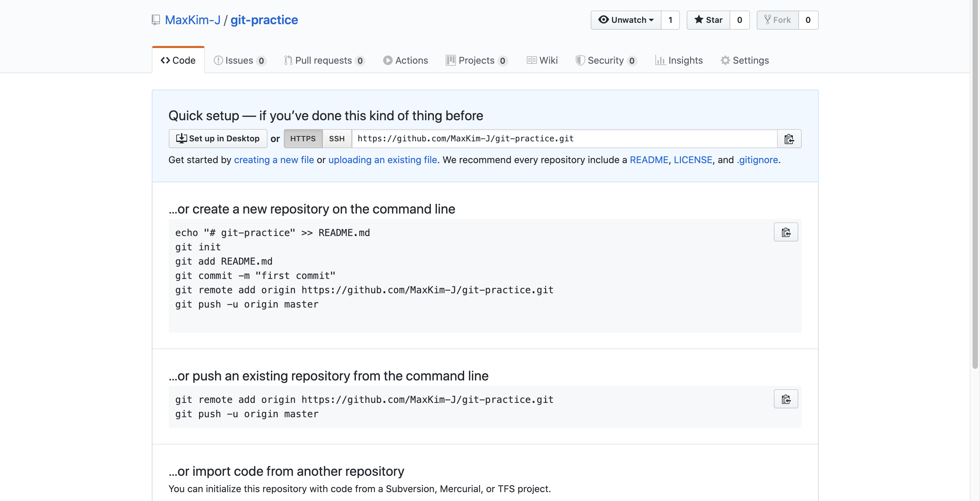Image resolution: width=980 pixels, height=501 pixels.
Task: Follow the creating a new file link
Action: click(274, 160)
